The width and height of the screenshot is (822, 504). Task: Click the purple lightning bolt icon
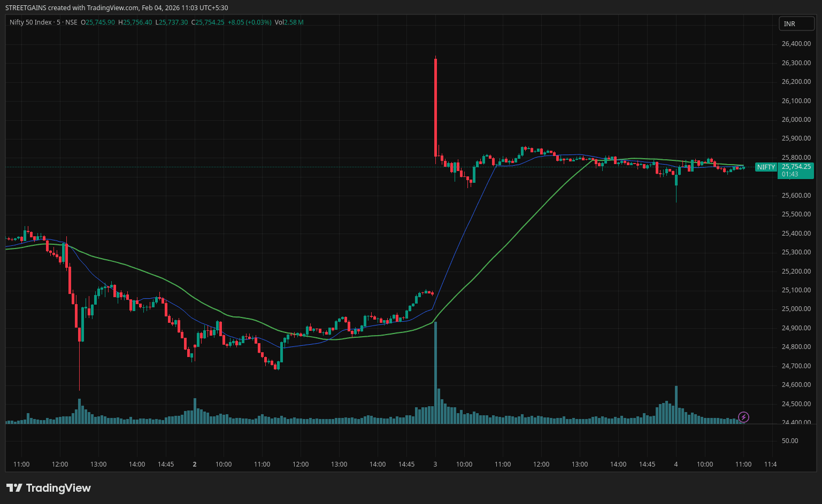743,417
